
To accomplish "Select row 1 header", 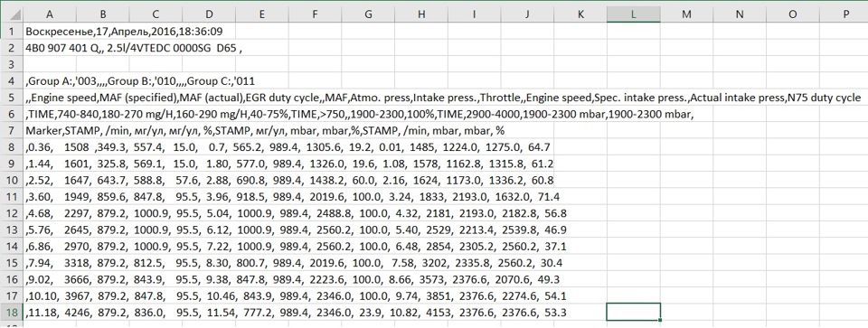I will pyautogui.click(x=11, y=32).
